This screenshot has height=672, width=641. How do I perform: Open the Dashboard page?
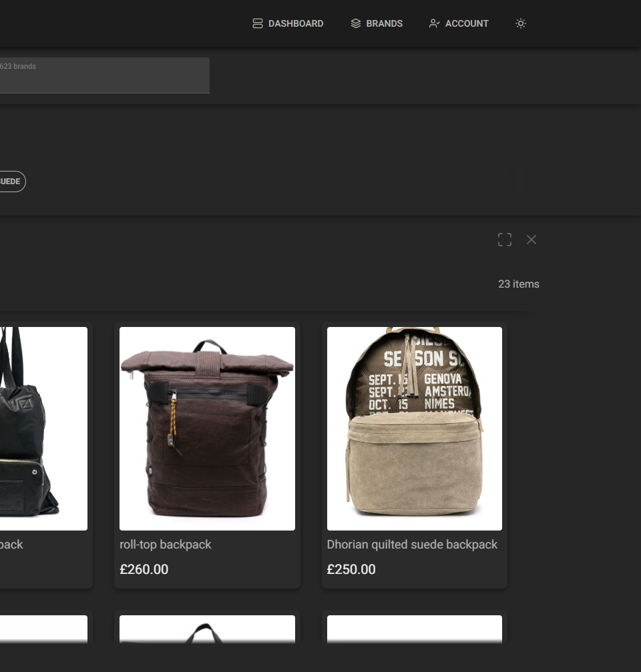[x=288, y=23]
